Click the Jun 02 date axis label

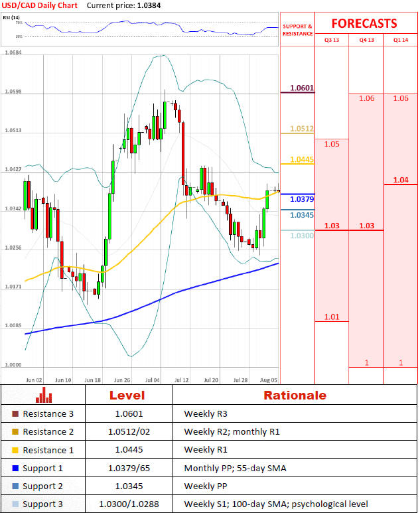coord(34,380)
